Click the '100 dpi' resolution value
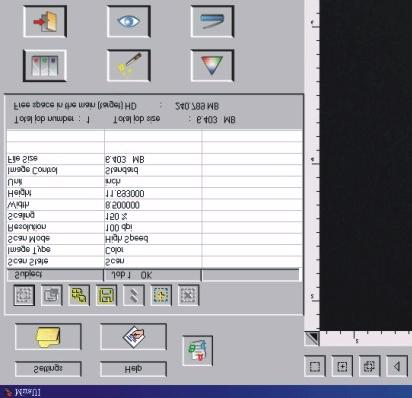The image size is (412, 398). [119, 228]
